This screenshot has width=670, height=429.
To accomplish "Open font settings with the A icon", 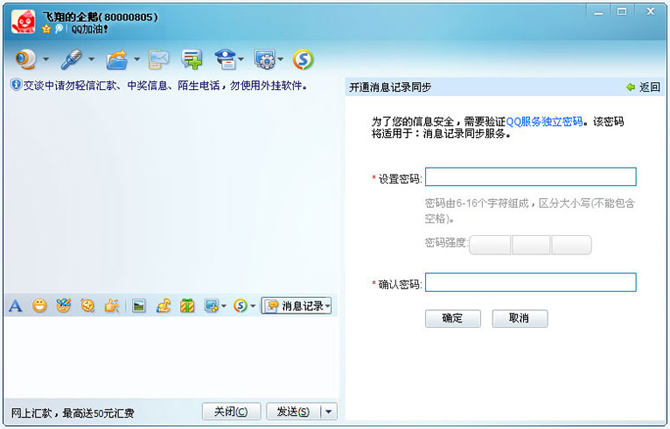I will coord(15,306).
